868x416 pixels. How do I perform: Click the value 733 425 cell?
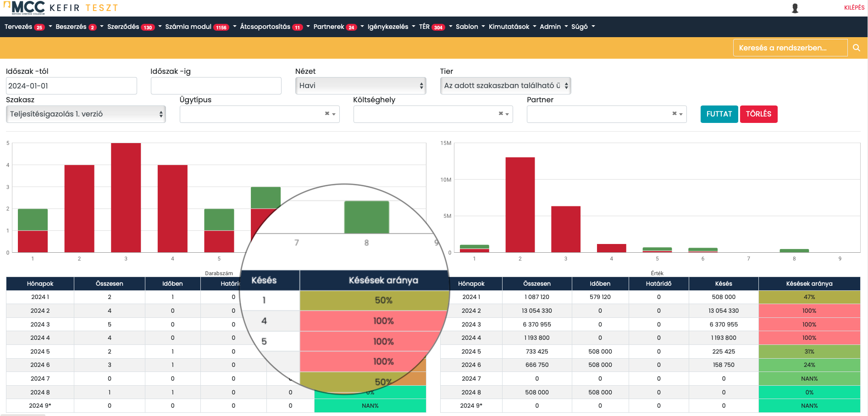(x=537, y=352)
